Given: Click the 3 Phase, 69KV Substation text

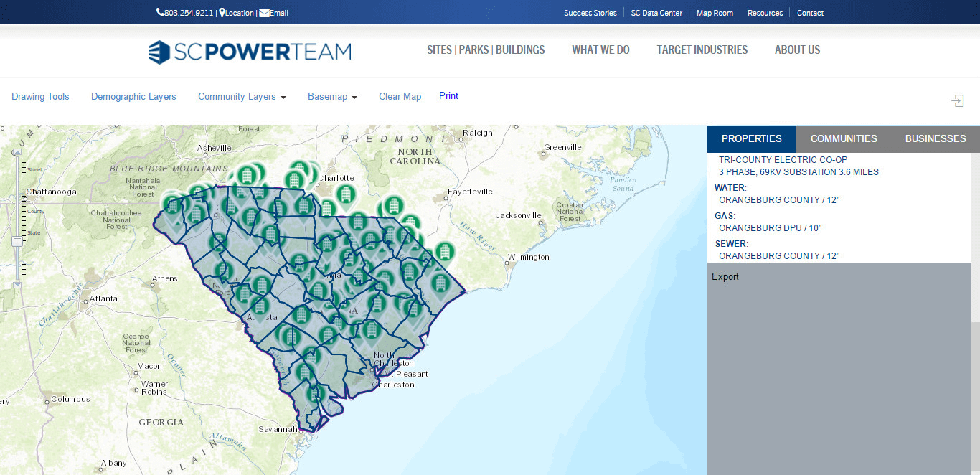Looking at the screenshot, I should (x=798, y=172).
